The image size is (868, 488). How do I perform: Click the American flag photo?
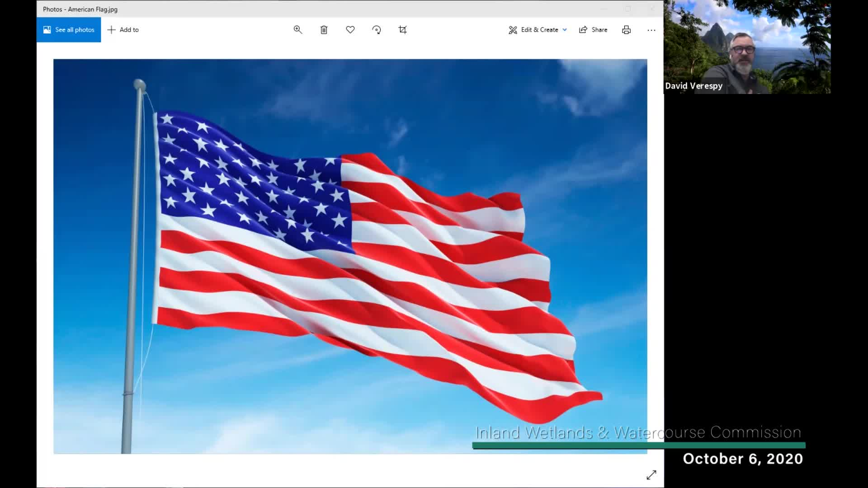pyautogui.click(x=350, y=256)
